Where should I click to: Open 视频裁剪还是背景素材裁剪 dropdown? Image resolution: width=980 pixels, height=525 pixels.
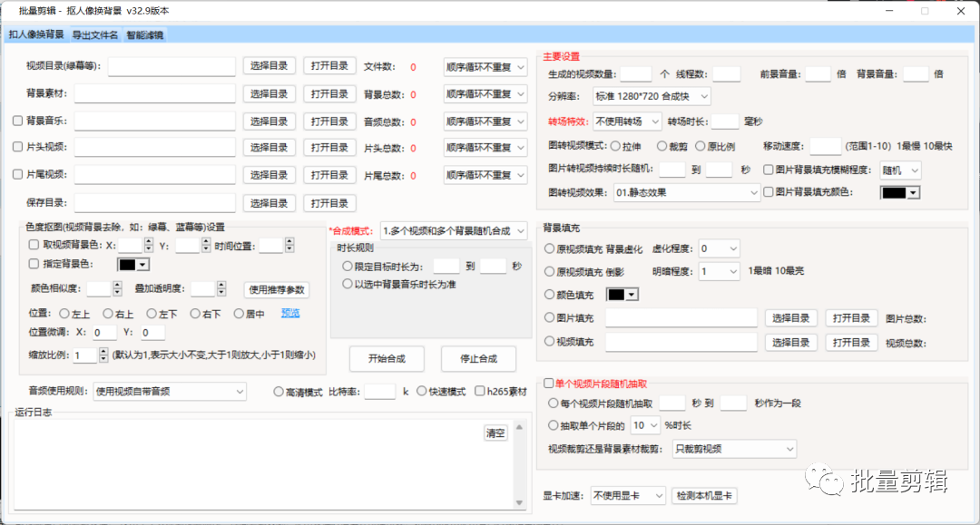click(x=734, y=449)
